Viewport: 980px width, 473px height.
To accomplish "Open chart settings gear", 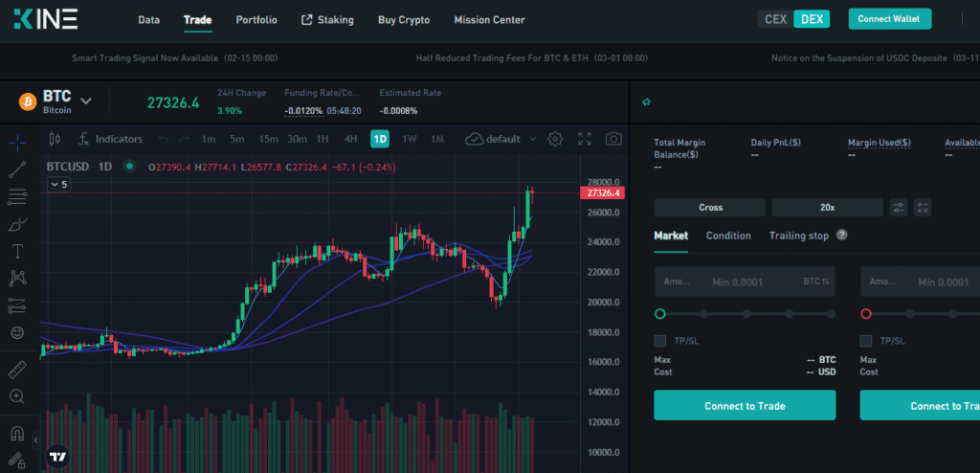I will pos(555,139).
